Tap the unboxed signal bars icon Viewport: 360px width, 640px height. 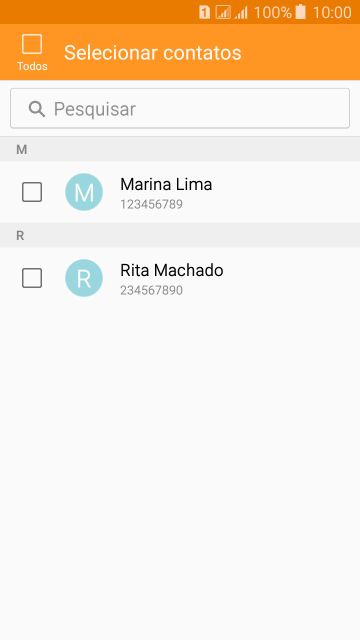(x=241, y=13)
